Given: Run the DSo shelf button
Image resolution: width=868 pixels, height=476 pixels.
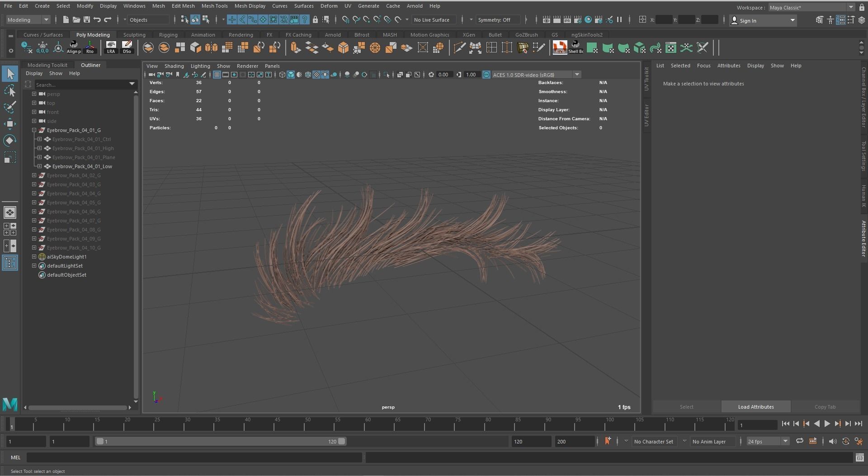Looking at the screenshot, I should [127, 47].
